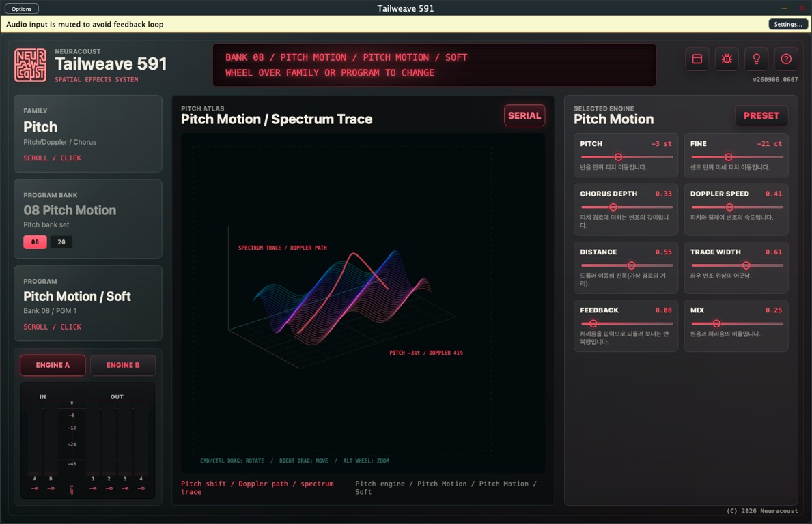Click the 0.55 distance value
Image resolution: width=812 pixels, height=524 pixels.
[x=663, y=252]
